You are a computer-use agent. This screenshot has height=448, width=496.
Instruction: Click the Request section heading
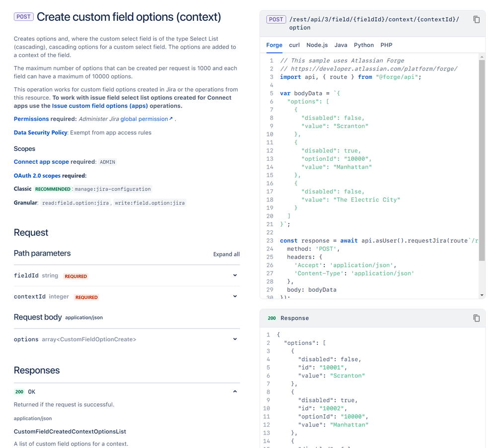pos(31,233)
